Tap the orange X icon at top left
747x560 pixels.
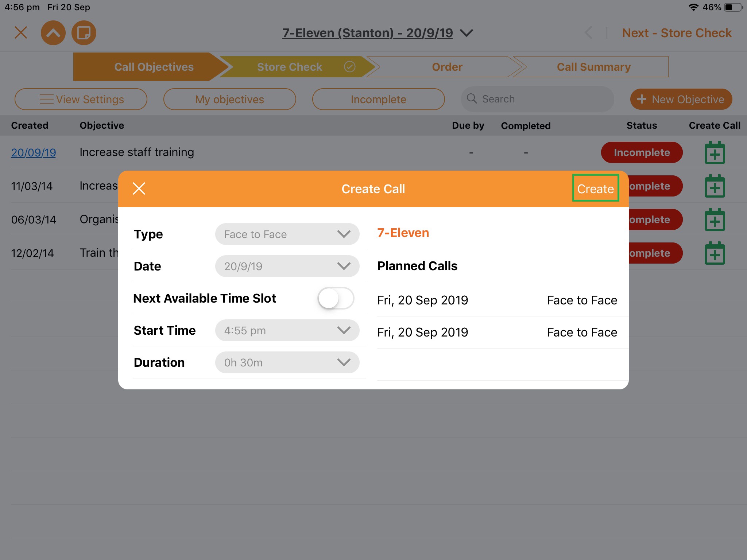[21, 32]
